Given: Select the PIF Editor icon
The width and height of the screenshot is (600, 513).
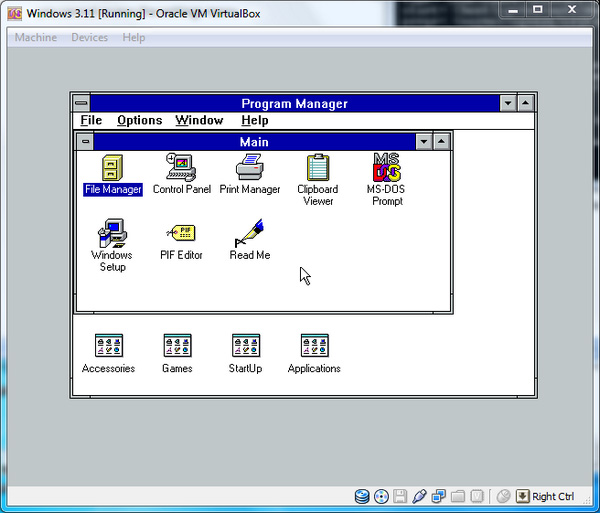Looking at the screenshot, I should coord(181,233).
